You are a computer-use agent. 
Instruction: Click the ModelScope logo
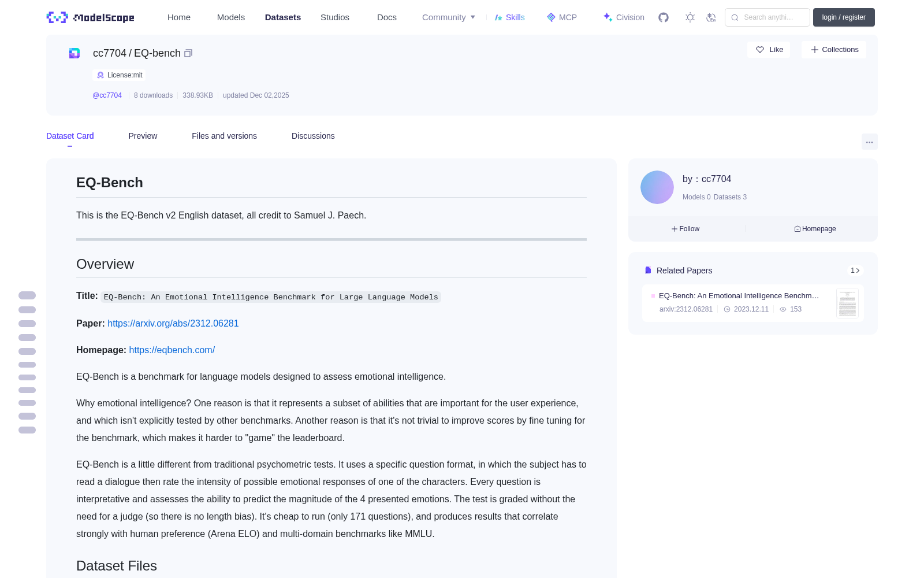coord(91,17)
